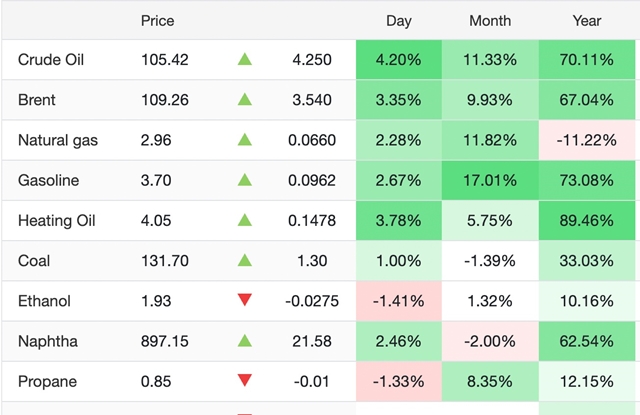
Task: Click the up arrow in the Gasoline row
Action: click(x=244, y=180)
